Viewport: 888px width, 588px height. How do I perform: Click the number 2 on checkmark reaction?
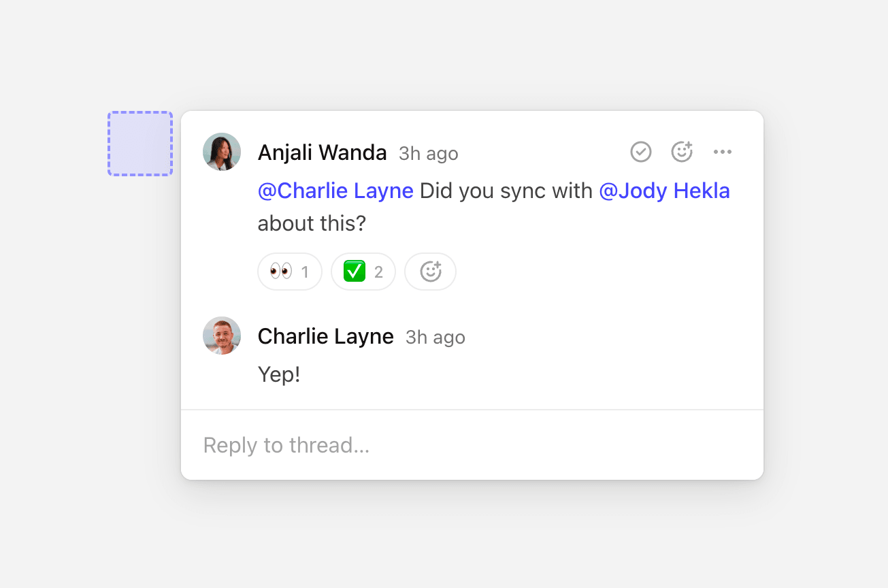[378, 272]
